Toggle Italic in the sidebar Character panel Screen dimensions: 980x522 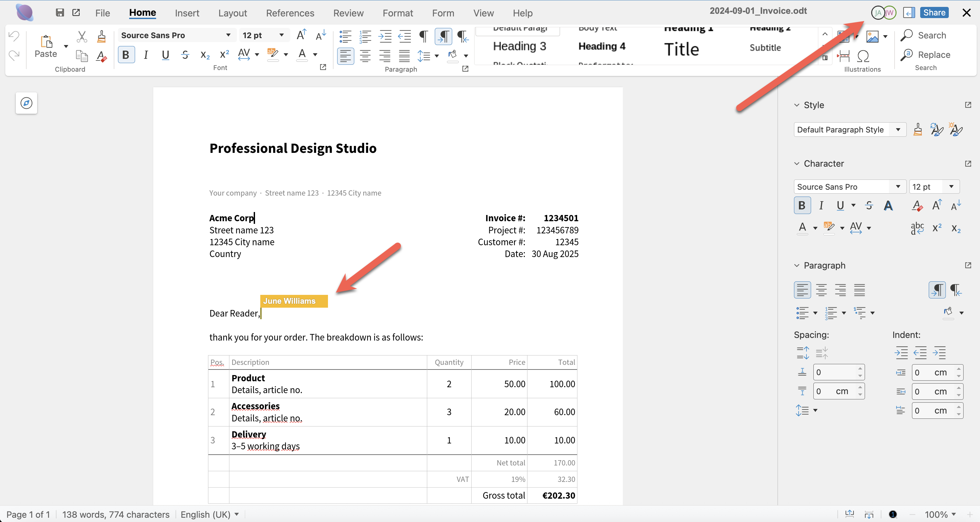pos(821,206)
